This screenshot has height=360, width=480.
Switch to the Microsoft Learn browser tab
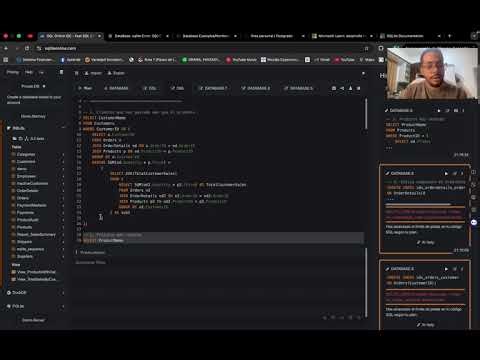(x=342, y=36)
